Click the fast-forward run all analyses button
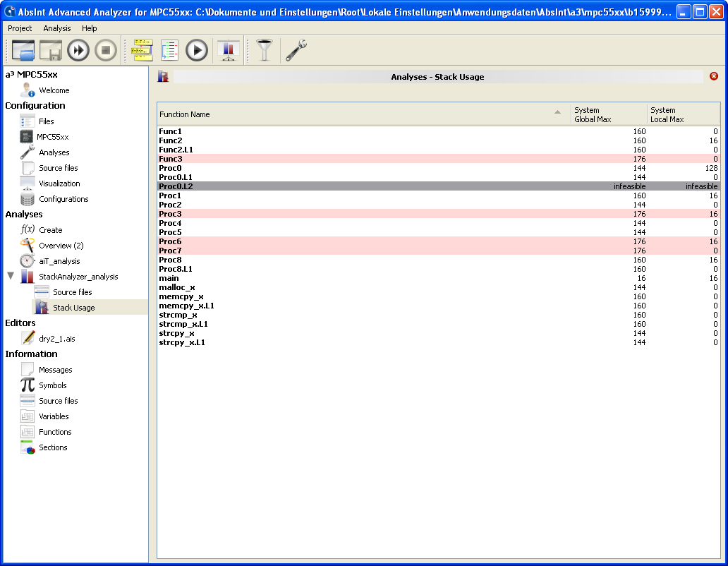The height and width of the screenshot is (566, 728). [x=78, y=50]
